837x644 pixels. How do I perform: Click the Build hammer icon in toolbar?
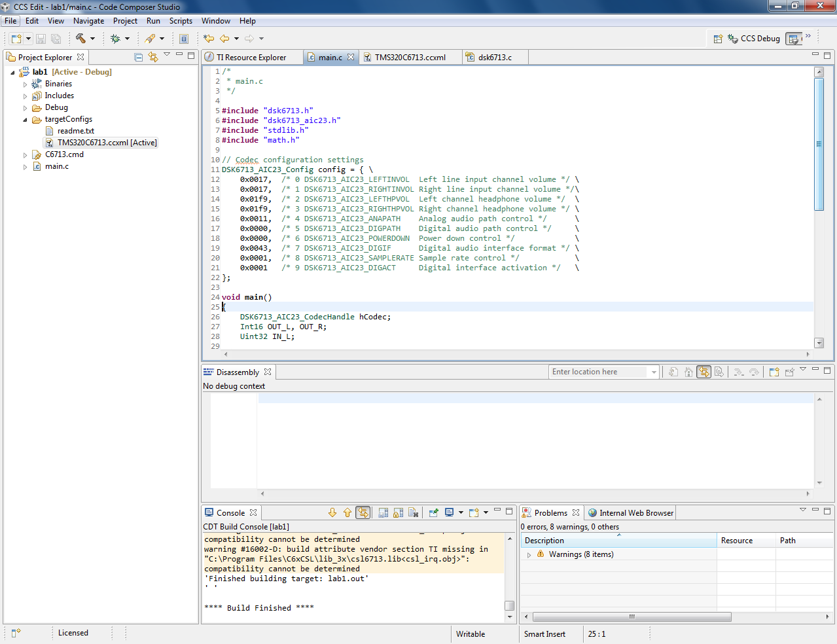point(80,39)
